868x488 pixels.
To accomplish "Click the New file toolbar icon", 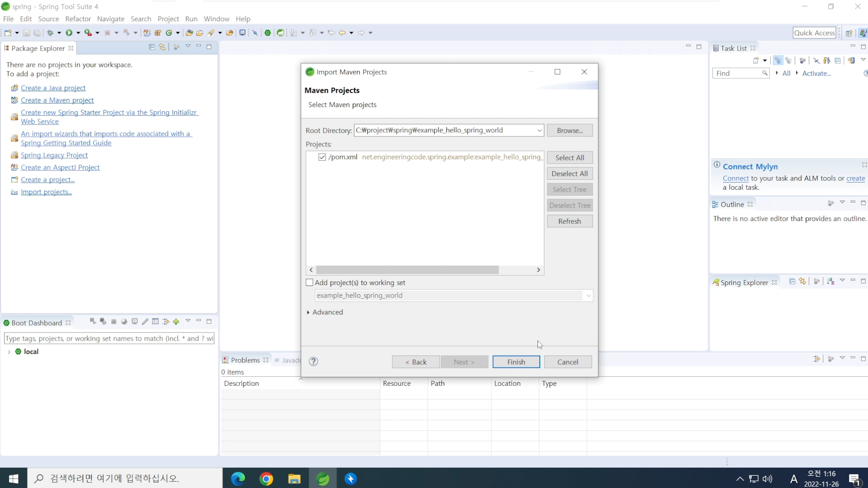I will click(x=8, y=33).
